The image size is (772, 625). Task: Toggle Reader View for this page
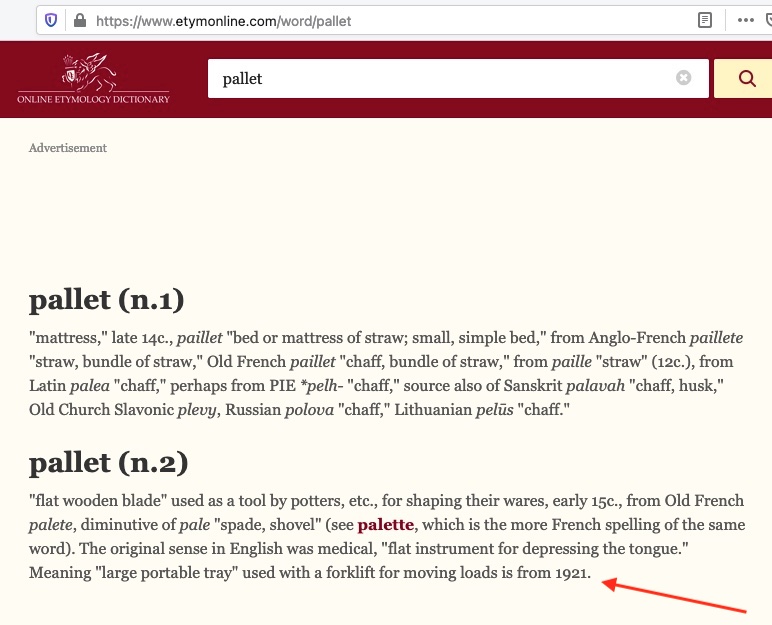[705, 20]
